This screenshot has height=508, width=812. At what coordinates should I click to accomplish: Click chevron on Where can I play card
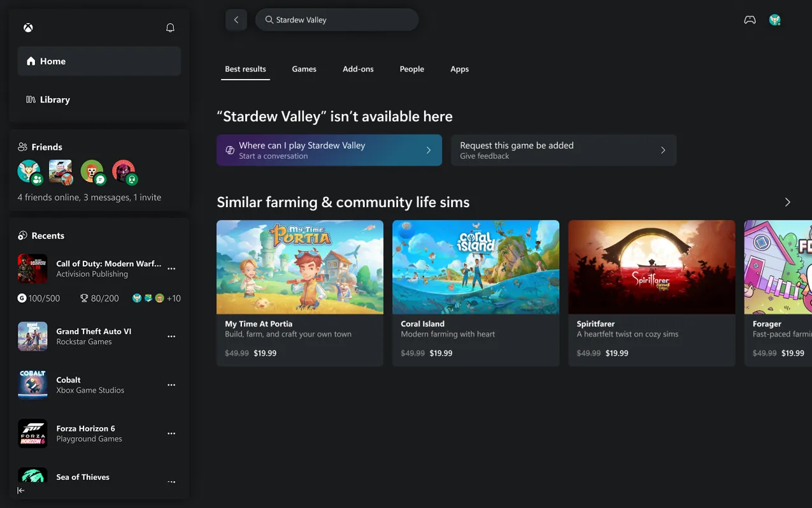(x=429, y=150)
